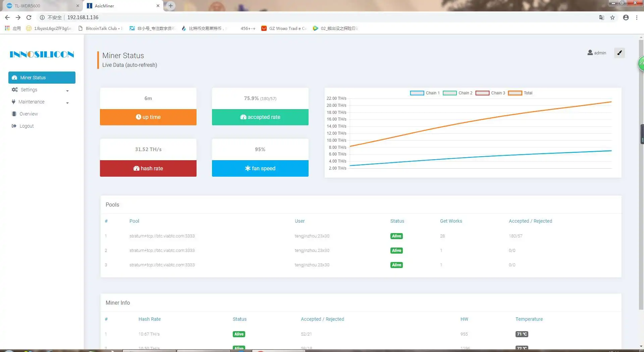
Task: Open the apps grid bookmark icon
Action: click(x=7, y=28)
